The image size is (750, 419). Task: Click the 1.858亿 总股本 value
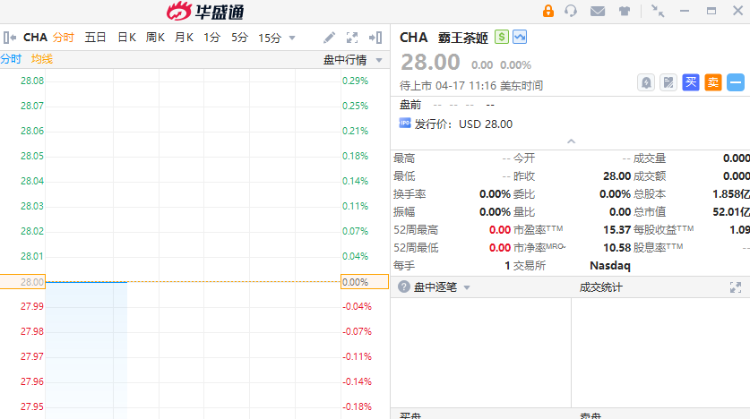(731, 194)
